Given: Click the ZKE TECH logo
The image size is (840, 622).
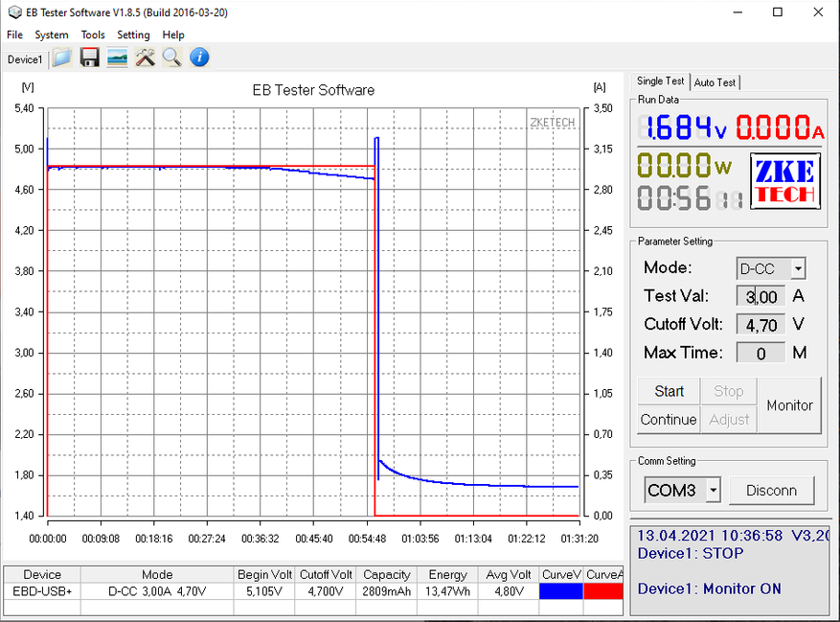Looking at the screenshot, I should (784, 182).
